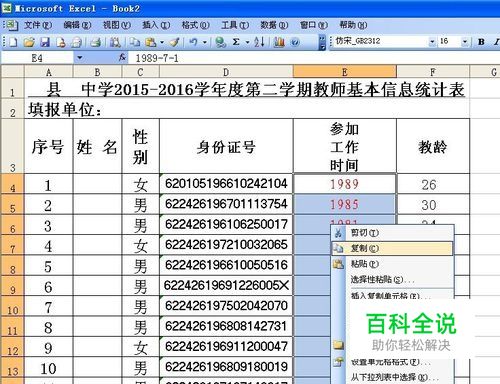The width and height of the screenshot is (500, 384).
Task: Click the Name Box showing E4
Action: (x=37, y=58)
